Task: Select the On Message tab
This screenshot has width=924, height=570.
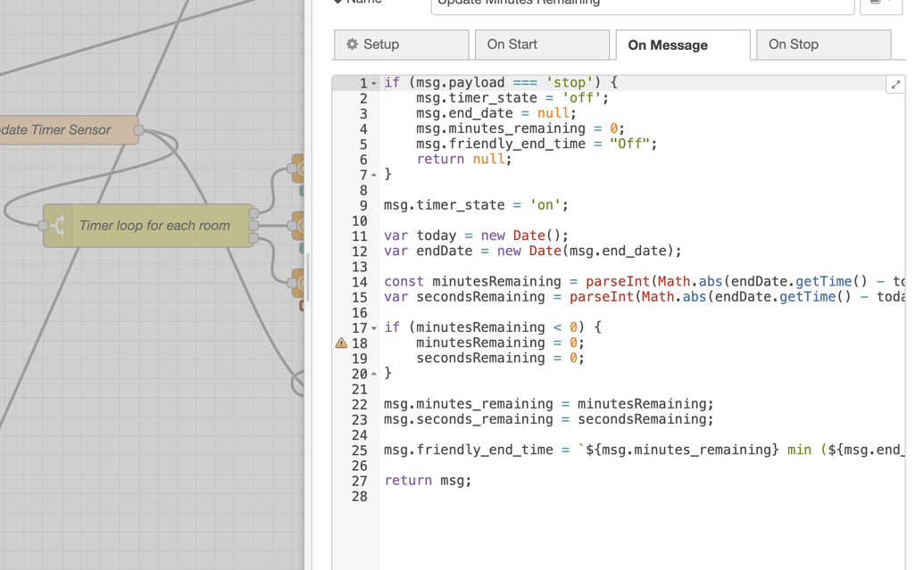Action: click(682, 44)
